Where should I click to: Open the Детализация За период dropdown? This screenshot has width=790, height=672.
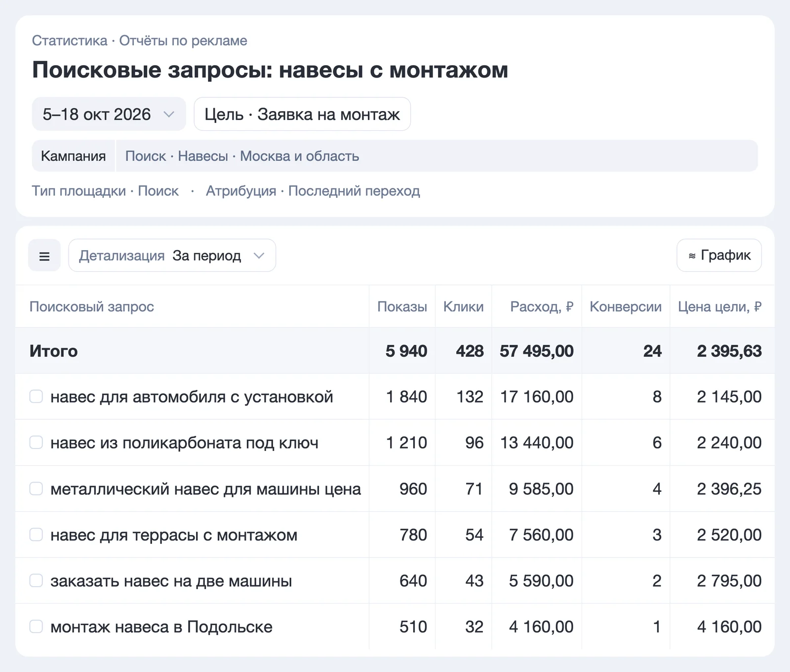point(172,256)
